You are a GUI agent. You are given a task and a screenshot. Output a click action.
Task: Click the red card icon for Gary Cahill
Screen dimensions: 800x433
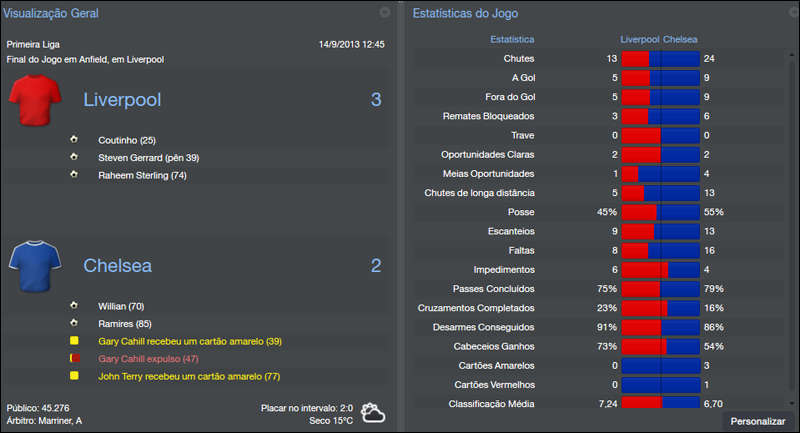74,357
